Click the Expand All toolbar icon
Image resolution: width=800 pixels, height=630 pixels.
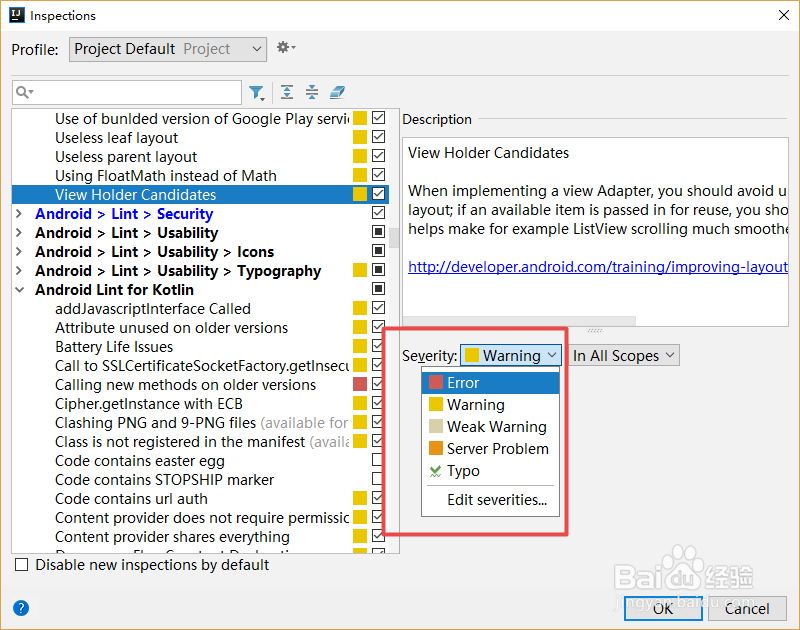pyautogui.click(x=287, y=92)
